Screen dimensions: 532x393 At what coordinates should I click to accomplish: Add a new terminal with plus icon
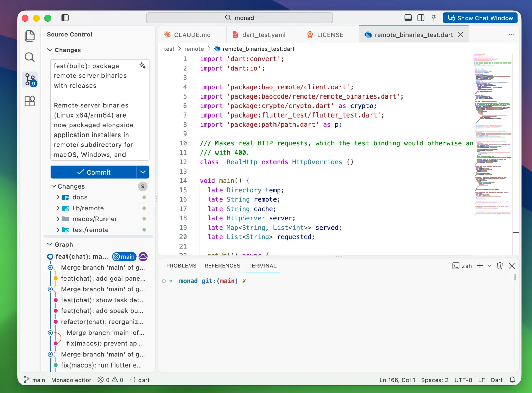click(x=480, y=266)
